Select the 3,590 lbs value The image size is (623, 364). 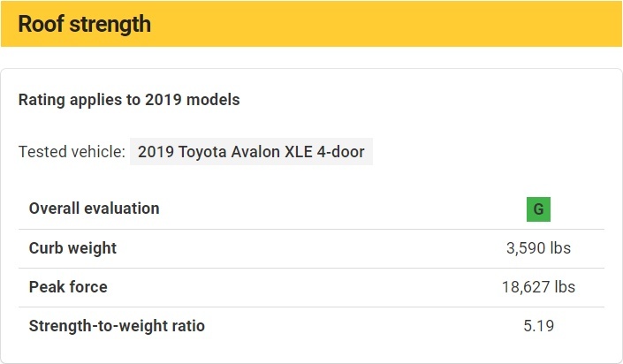click(538, 248)
